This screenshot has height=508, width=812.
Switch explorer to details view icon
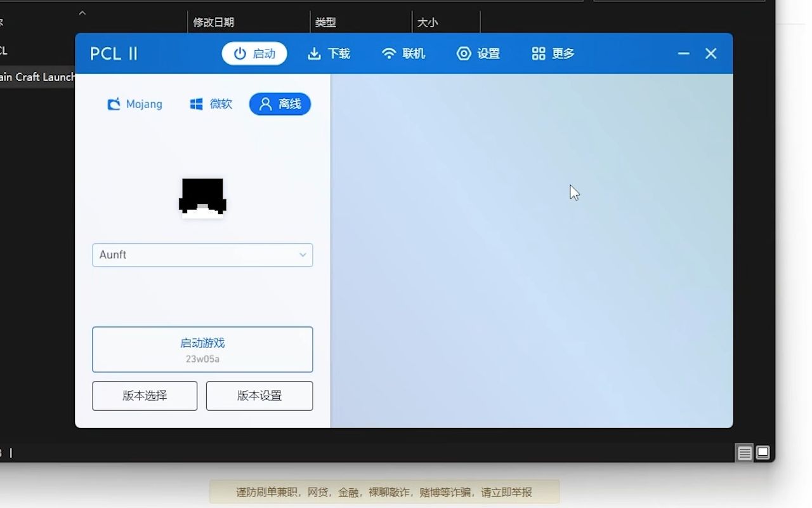pyautogui.click(x=745, y=453)
